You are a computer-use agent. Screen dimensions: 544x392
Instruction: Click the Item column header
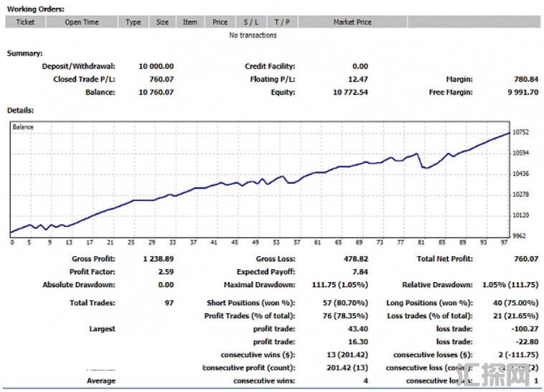coord(189,22)
